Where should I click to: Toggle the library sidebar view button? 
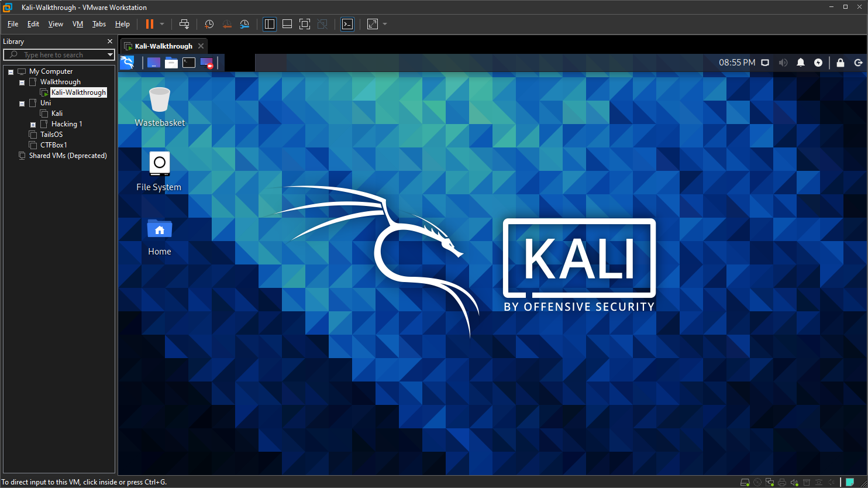[270, 24]
